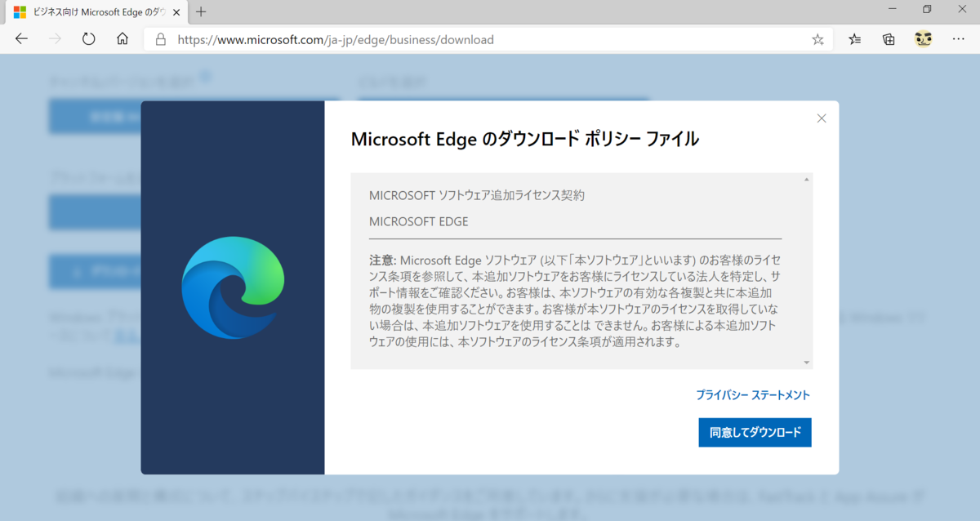
Task: Select the ビジネス向け Microsoft Edge tab
Action: click(96, 12)
